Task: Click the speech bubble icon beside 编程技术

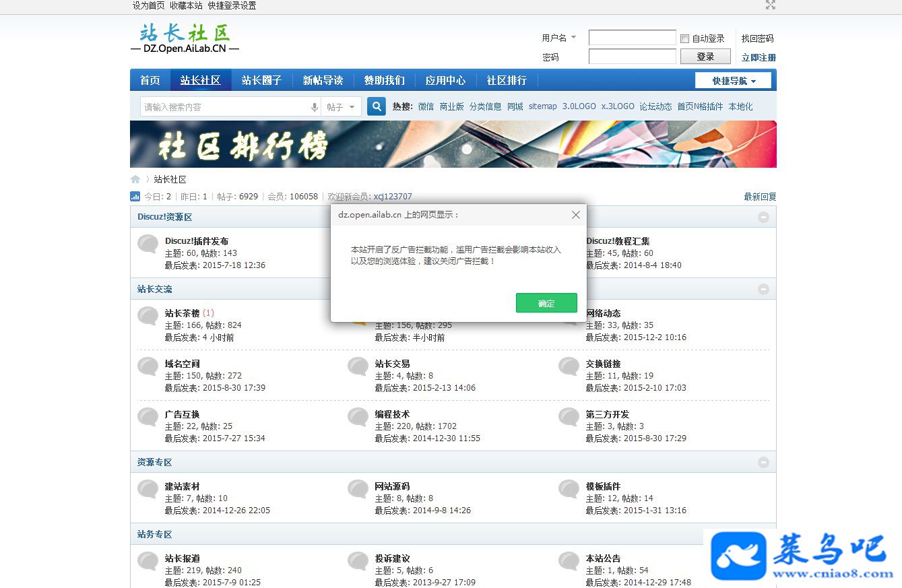Action: click(358, 417)
